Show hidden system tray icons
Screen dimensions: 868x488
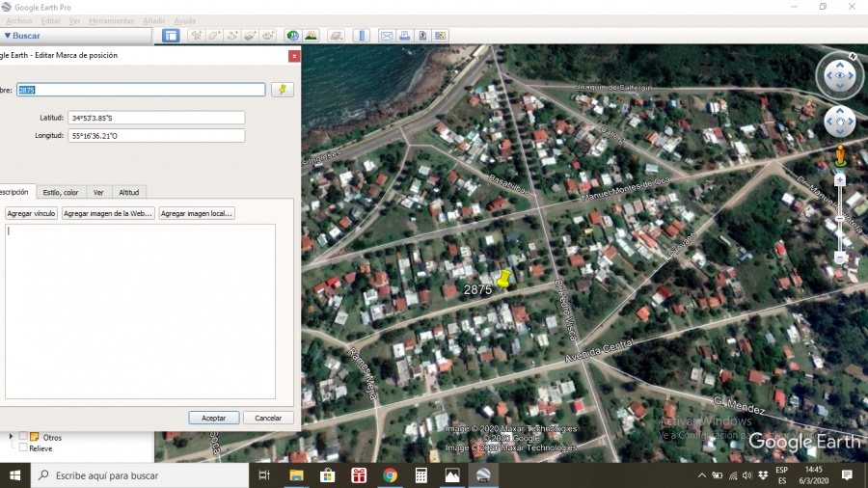(701, 475)
